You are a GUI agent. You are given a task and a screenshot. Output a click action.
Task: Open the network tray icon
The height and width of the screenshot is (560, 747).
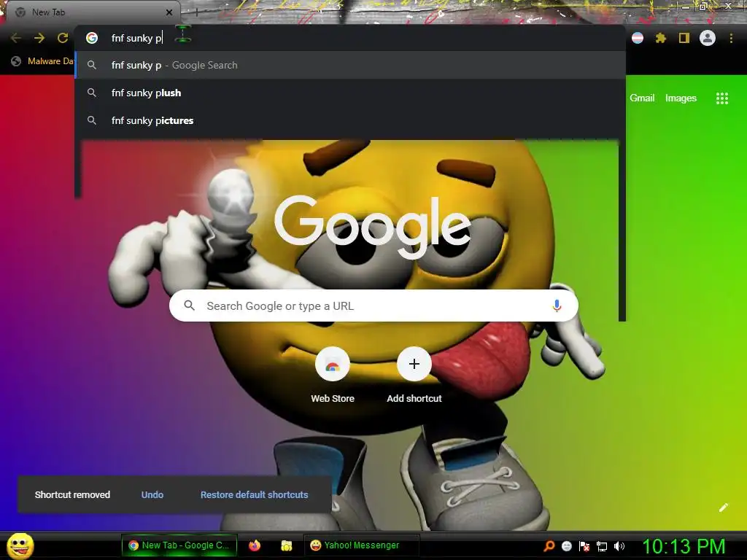click(x=602, y=546)
